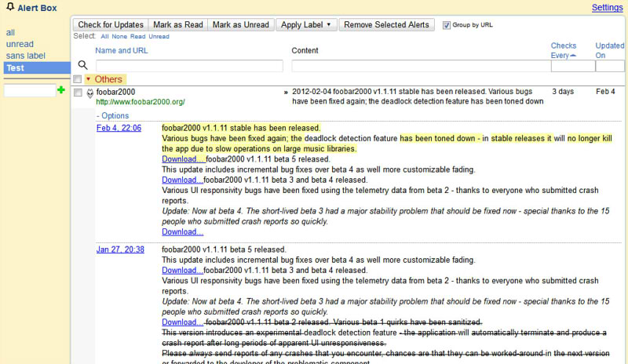Show unread alerts in sidebar
The width and height of the screenshot is (628, 364).
click(20, 44)
